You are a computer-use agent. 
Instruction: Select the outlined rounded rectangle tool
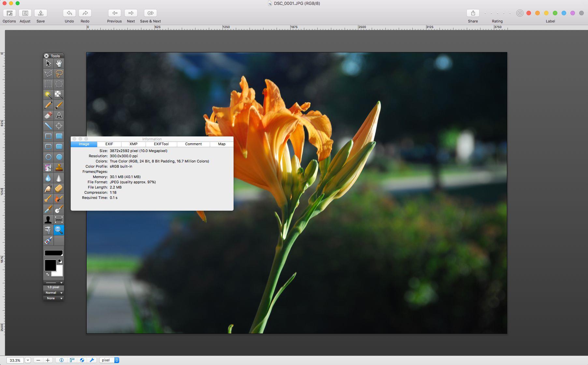click(48, 147)
